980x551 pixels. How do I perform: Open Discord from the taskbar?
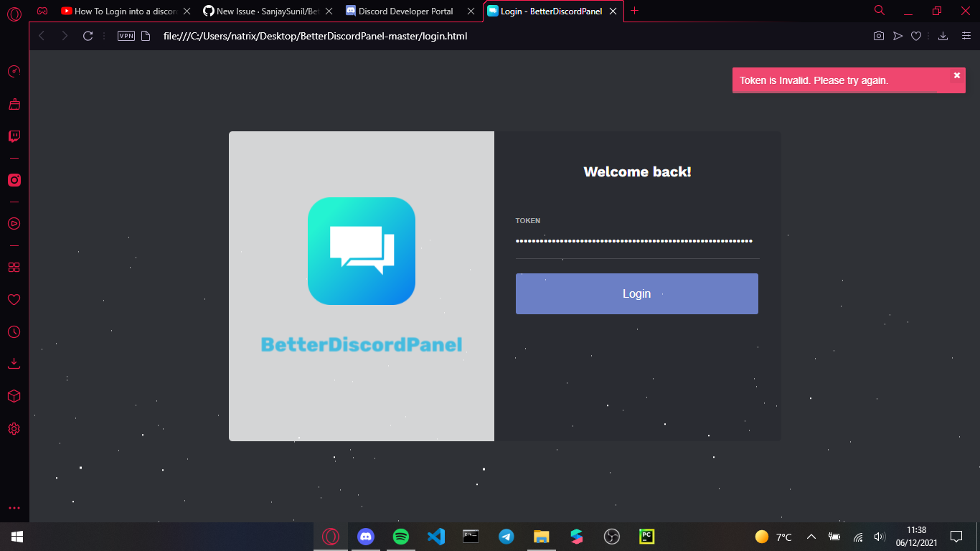coord(366,537)
